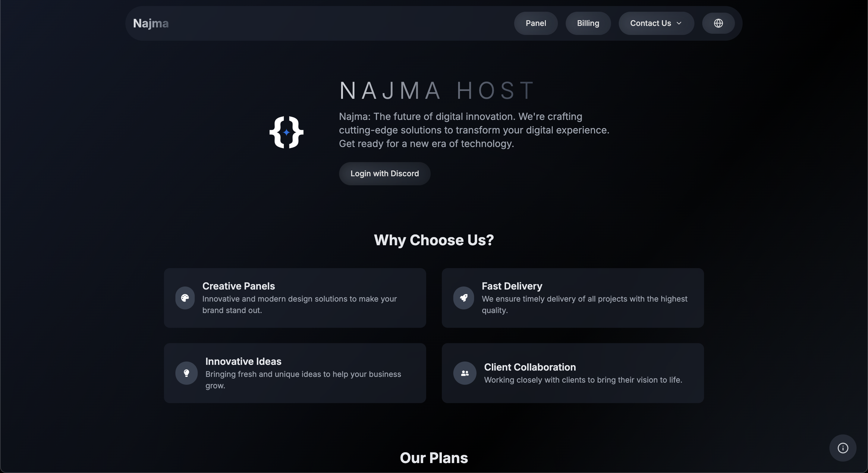Viewport: 868px width, 473px height.
Task: Open the Contact Us chevron arrow
Action: pos(679,23)
